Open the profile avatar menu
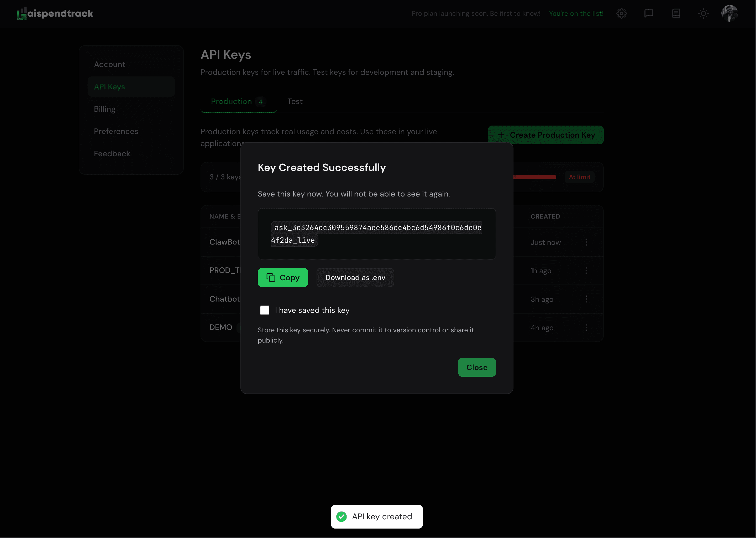Image resolution: width=756 pixels, height=538 pixels. click(x=730, y=13)
